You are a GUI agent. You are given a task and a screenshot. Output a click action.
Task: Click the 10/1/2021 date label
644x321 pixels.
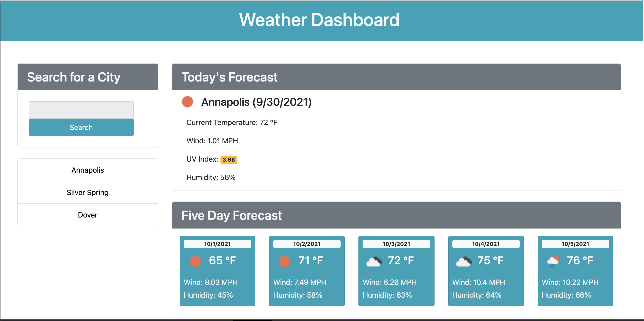coord(217,244)
